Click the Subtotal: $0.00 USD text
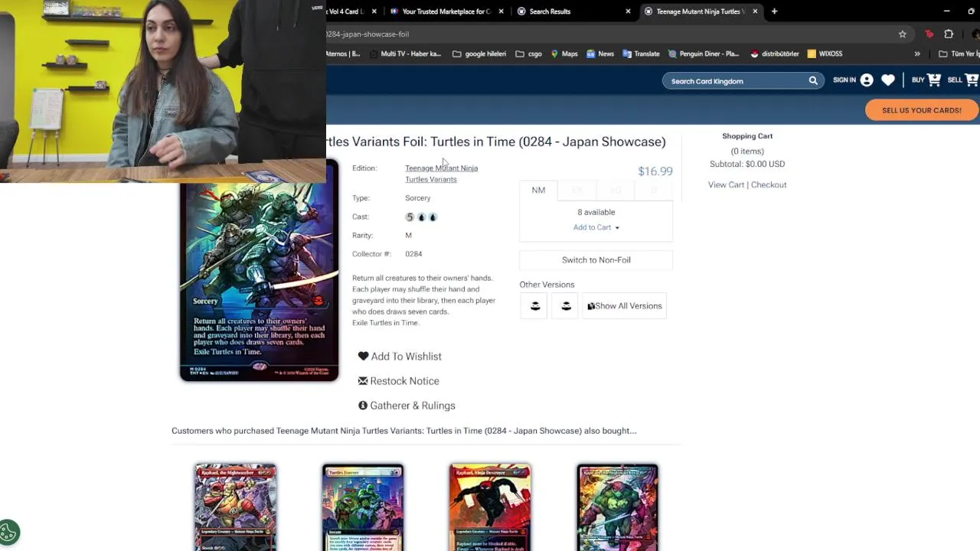This screenshot has width=980, height=551. click(747, 164)
